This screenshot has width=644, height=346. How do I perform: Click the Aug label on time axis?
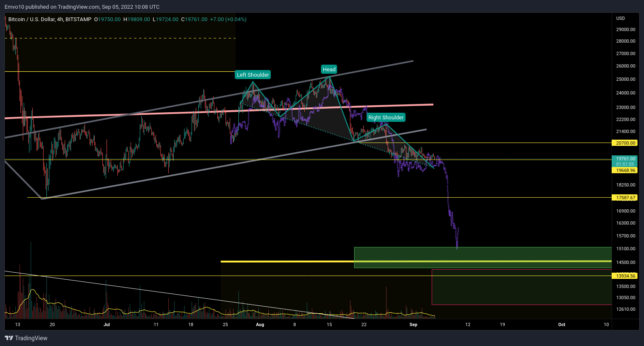[x=260, y=324]
